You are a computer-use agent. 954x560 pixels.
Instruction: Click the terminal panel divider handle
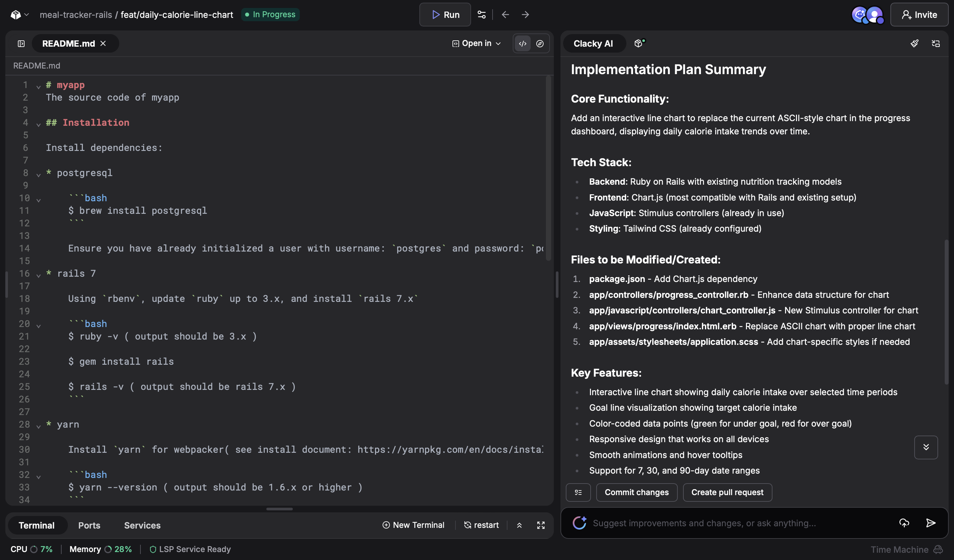tap(279, 509)
